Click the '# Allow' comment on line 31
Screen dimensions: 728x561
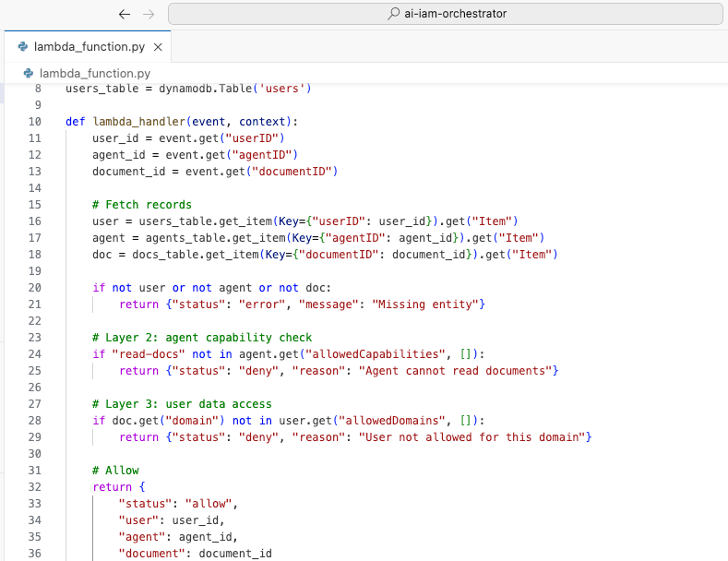pos(115,471)
